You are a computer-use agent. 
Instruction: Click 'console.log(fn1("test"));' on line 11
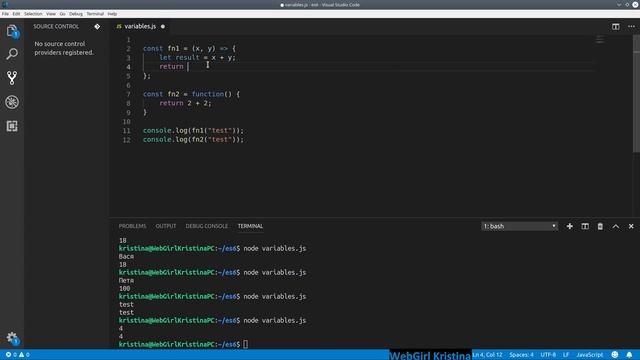[x=193, y=131]
